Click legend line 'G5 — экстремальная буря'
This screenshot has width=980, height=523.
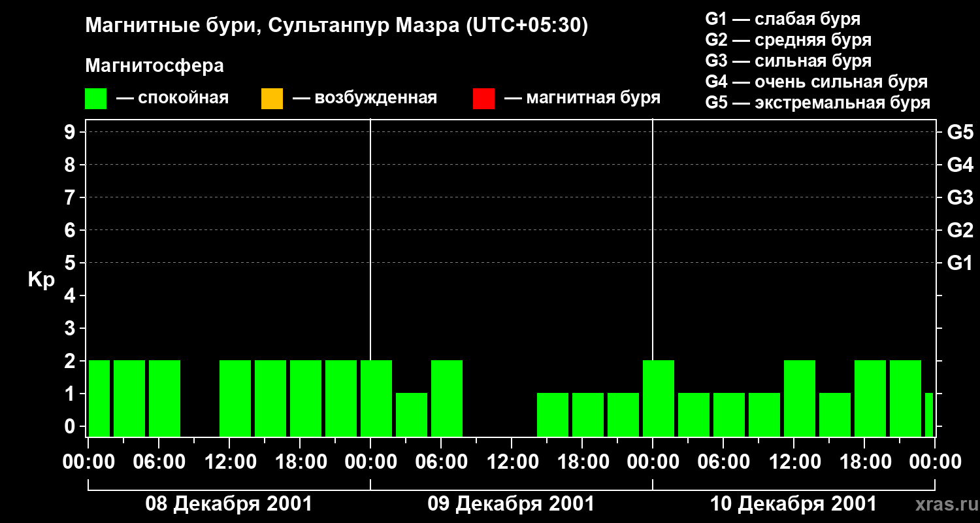pos(818,103)
